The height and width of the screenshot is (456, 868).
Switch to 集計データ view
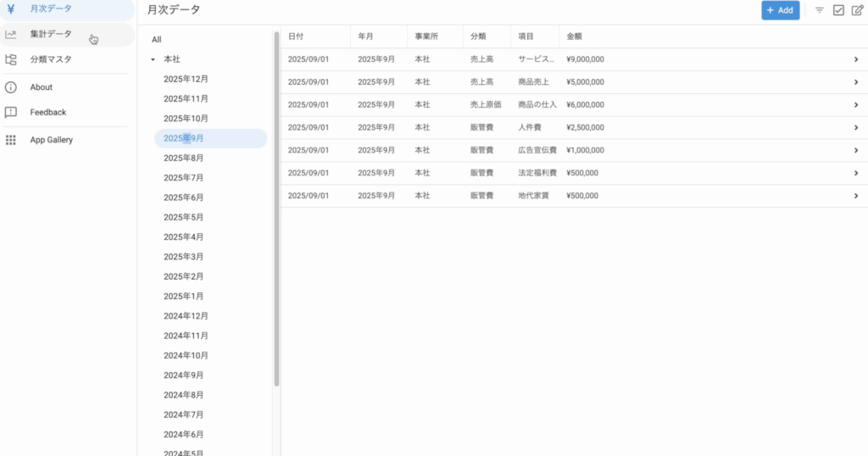[51, 35]
